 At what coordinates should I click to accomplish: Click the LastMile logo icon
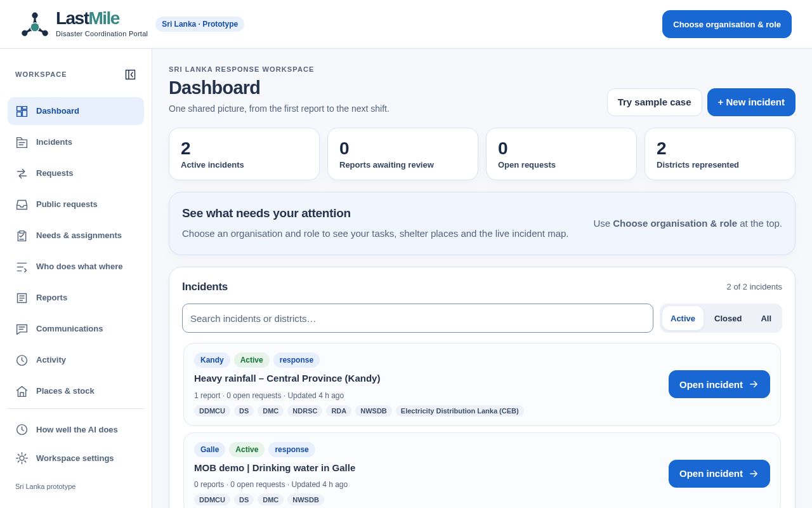35,25
